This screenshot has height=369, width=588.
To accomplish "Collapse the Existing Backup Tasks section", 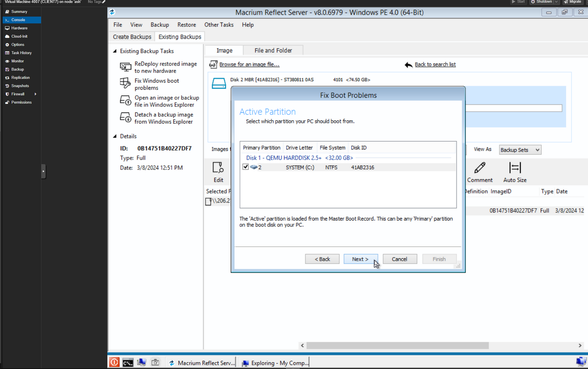I will click(x=115, y=51).
